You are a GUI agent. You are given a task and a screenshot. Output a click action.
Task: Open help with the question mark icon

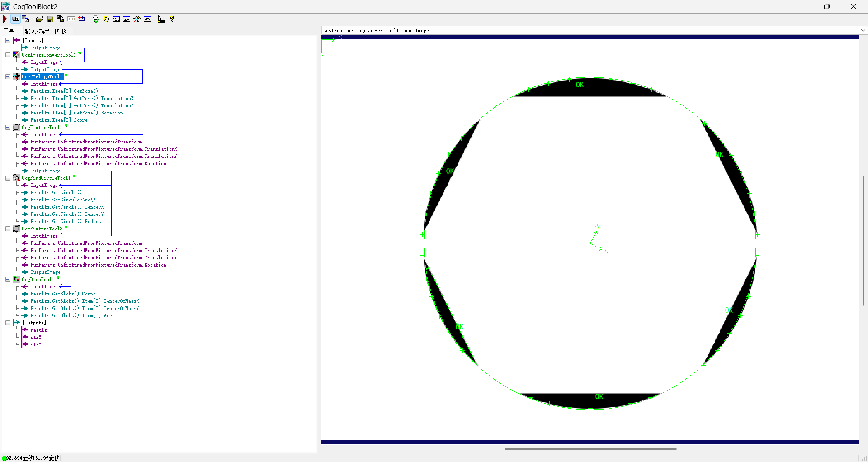[x=172, y=19]
